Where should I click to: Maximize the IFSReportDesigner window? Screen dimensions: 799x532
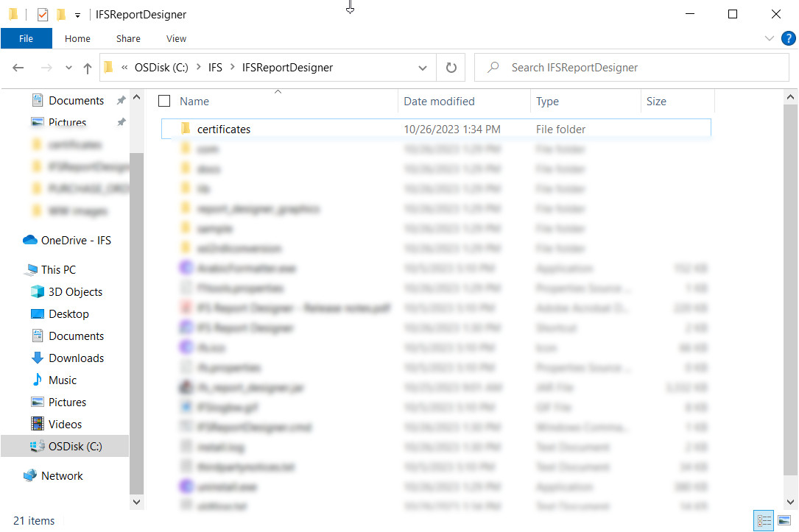[733, 14]
